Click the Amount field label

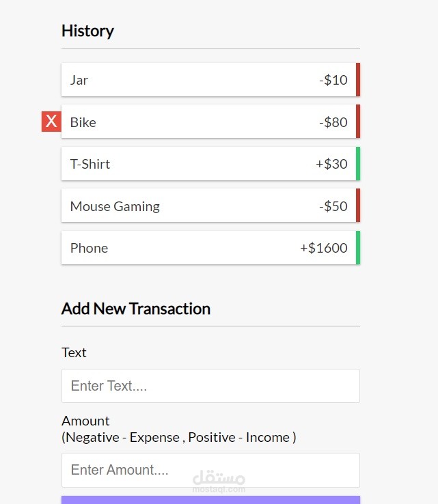click(x=85, y=421)
